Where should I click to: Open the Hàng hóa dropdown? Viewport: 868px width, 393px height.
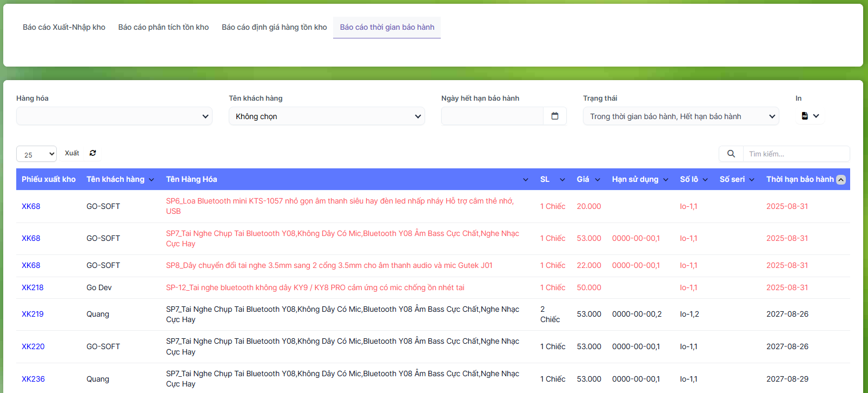coord(114,116)
